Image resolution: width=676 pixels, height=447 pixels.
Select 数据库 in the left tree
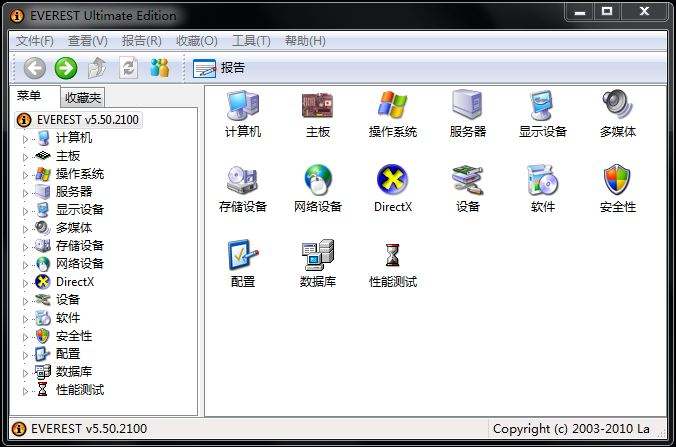[x=74, y=372]
